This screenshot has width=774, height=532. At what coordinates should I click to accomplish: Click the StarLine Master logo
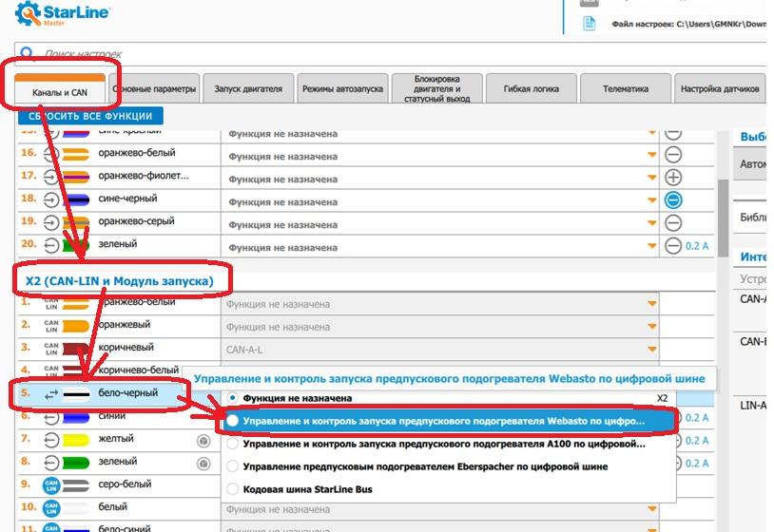57,18
